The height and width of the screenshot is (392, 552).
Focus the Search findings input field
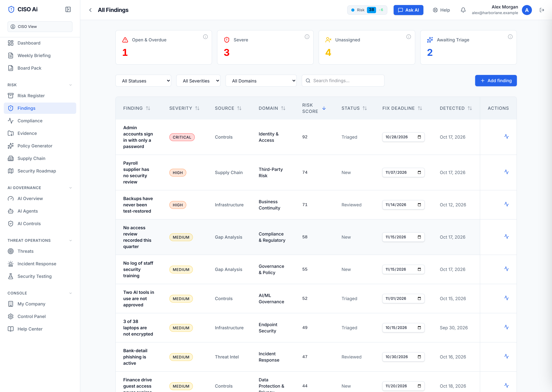343,81
